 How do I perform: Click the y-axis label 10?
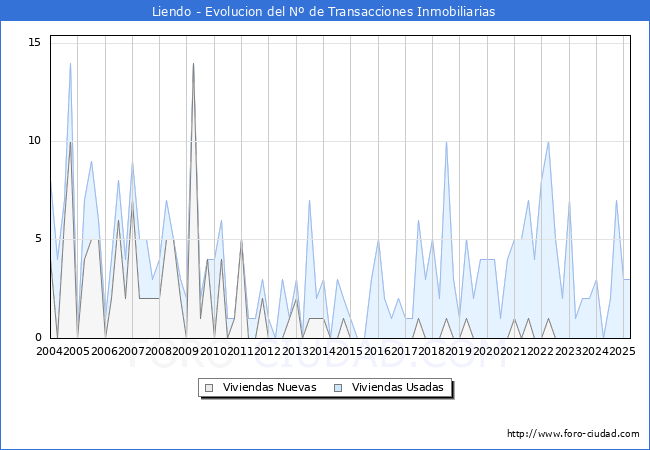point(34,140)
